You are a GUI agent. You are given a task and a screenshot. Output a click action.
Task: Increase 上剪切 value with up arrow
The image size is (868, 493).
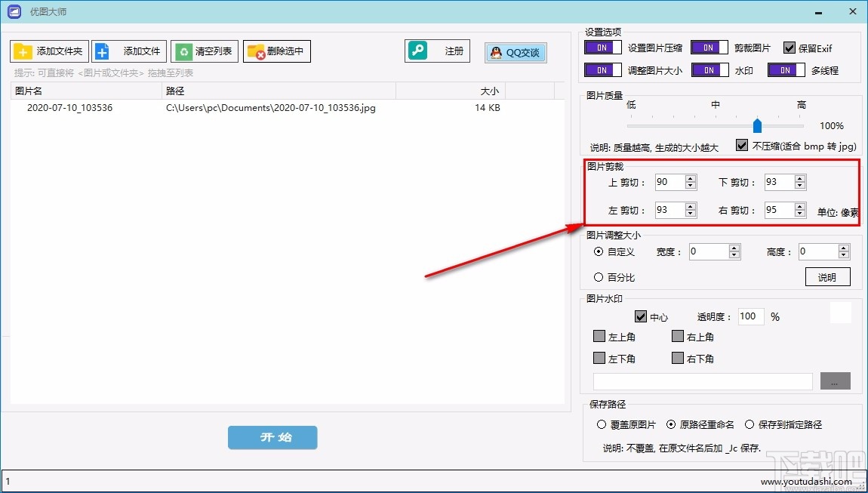click(689, 178)
